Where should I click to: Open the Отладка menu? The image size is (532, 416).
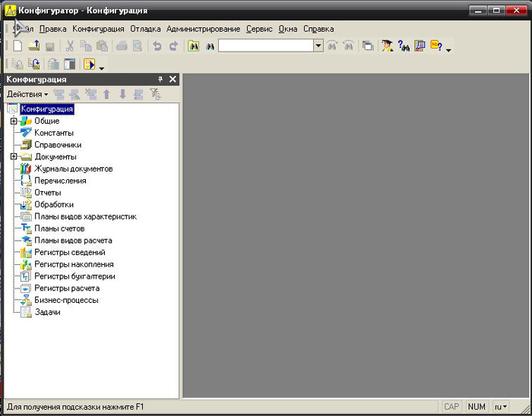[145, 29]
